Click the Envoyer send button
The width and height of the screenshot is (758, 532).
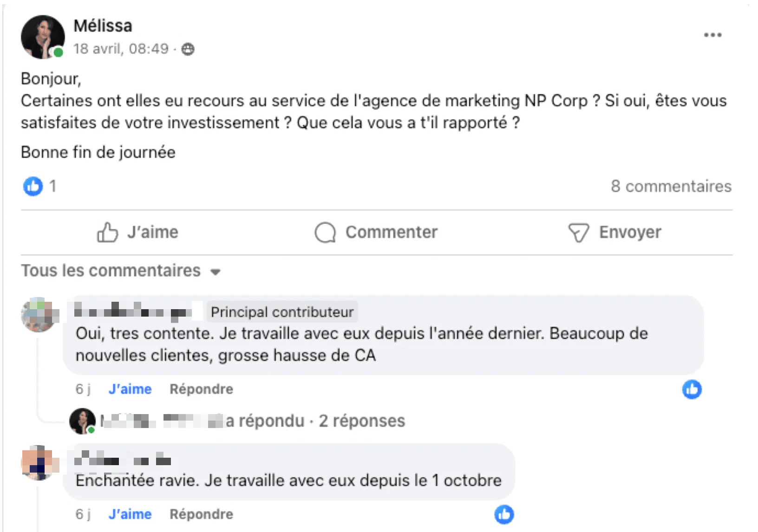click(x=614, y=232)
